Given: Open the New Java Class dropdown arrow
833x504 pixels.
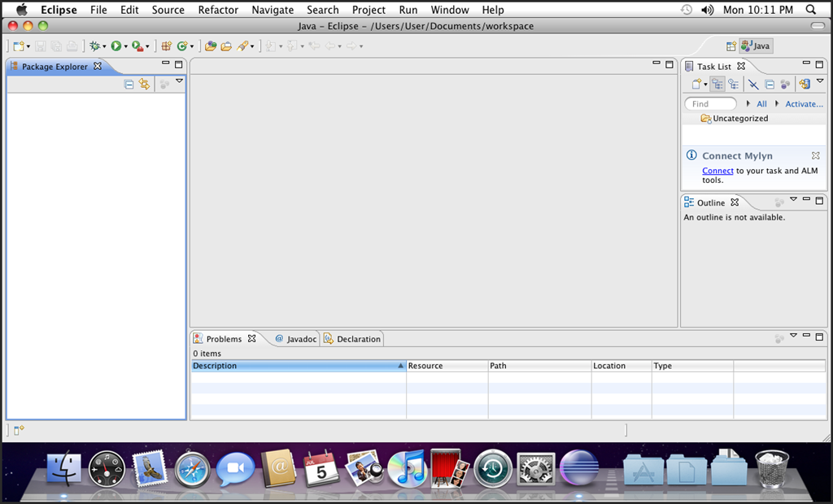Looking at the screenshot, I should [192, 46].
